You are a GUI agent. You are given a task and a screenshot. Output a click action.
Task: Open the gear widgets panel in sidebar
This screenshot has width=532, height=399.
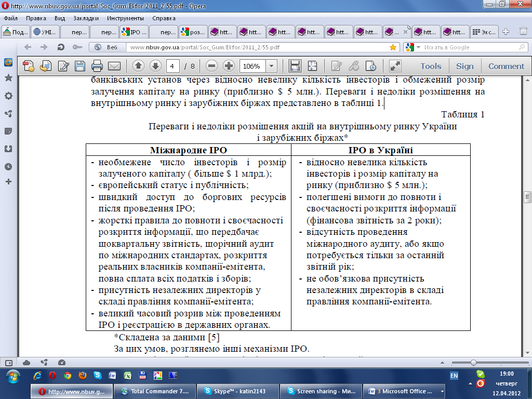tap(8, 96)
